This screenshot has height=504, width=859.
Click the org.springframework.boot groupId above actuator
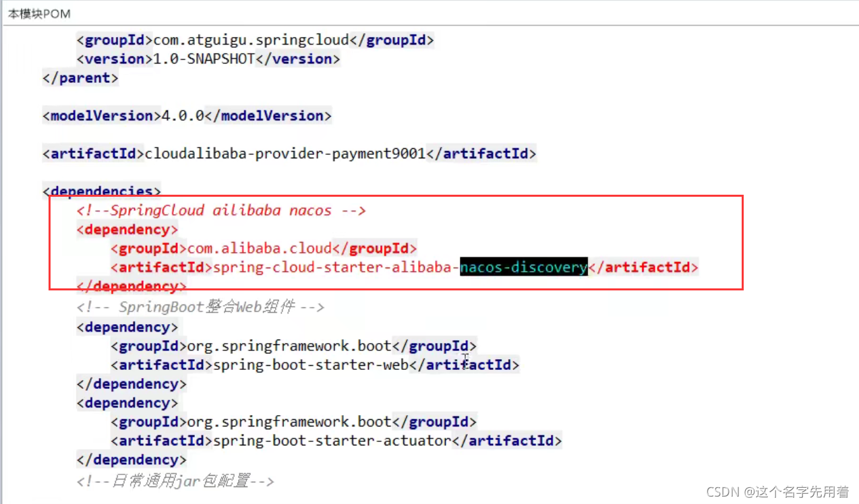pos(294,422)
